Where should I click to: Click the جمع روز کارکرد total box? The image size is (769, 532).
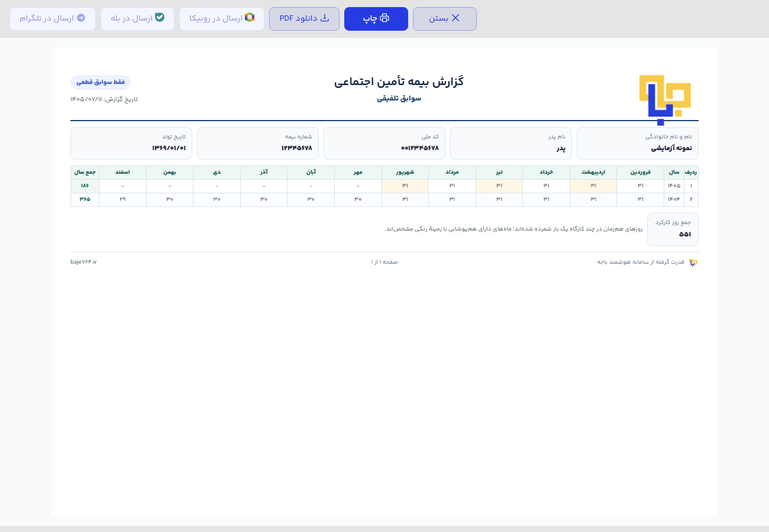click(673, 229)
